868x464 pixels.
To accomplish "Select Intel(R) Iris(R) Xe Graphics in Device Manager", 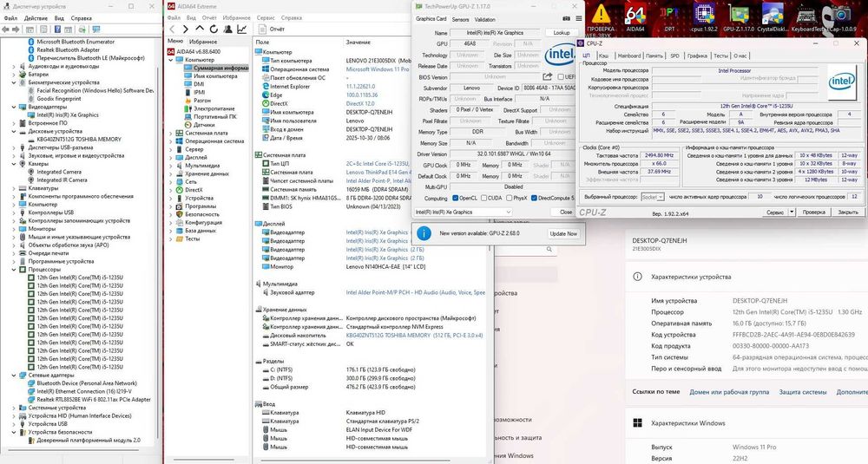I will pos(68,115).
